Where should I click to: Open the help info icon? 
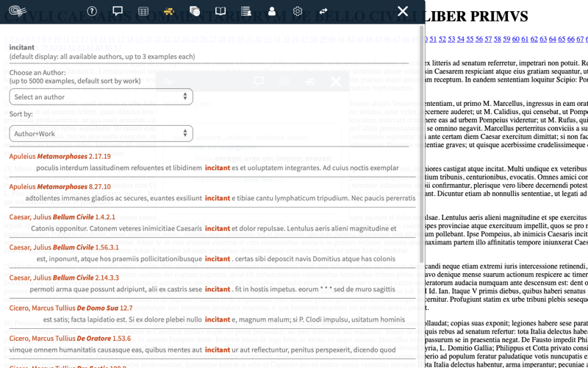pos(92,11)
